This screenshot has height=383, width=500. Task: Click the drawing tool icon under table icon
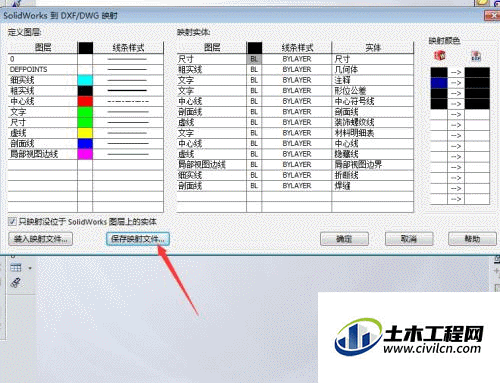point(15,283)
